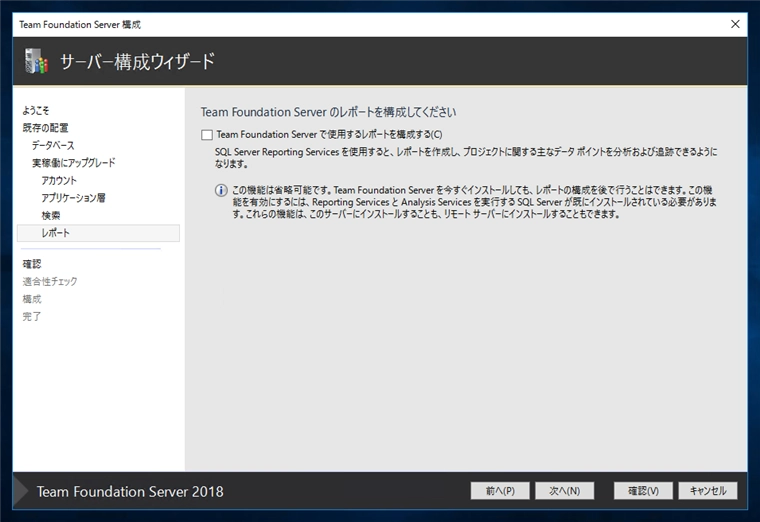The image size is (760, 522).
Task: Click the blue information icon beside note
Action: [221, 190]
